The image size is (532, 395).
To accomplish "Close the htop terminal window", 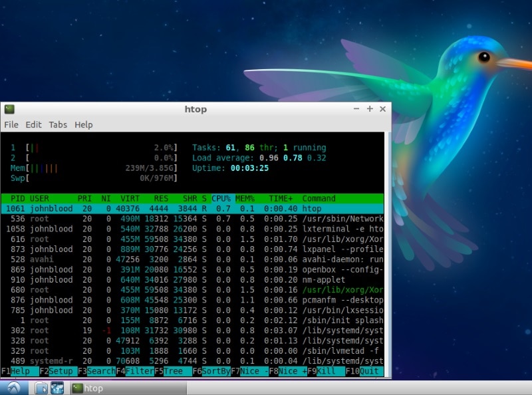I will (383, 109).
